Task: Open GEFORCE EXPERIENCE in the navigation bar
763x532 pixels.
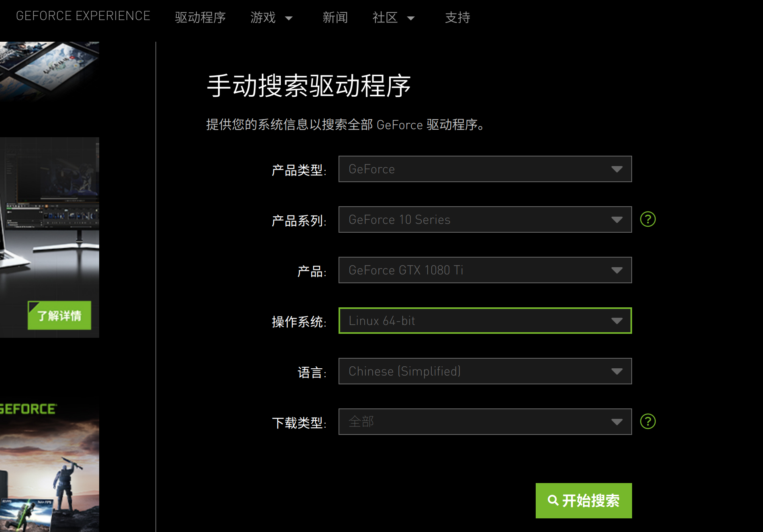Action: point(83,16)
